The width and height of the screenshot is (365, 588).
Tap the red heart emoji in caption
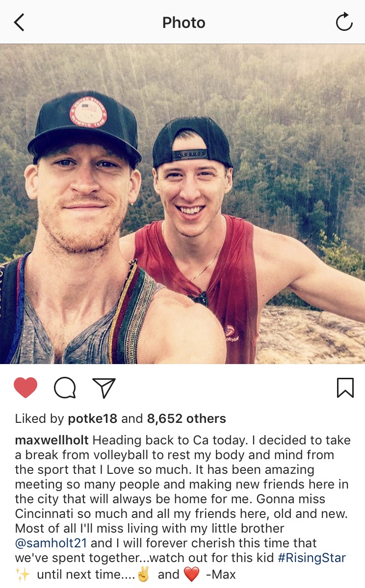(193, 574)
